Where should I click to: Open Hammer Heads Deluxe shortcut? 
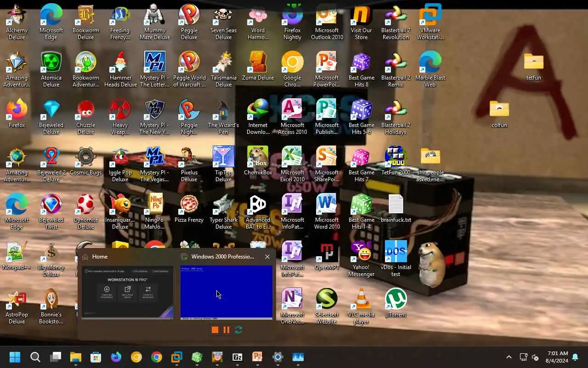click(x=120, y=69)
